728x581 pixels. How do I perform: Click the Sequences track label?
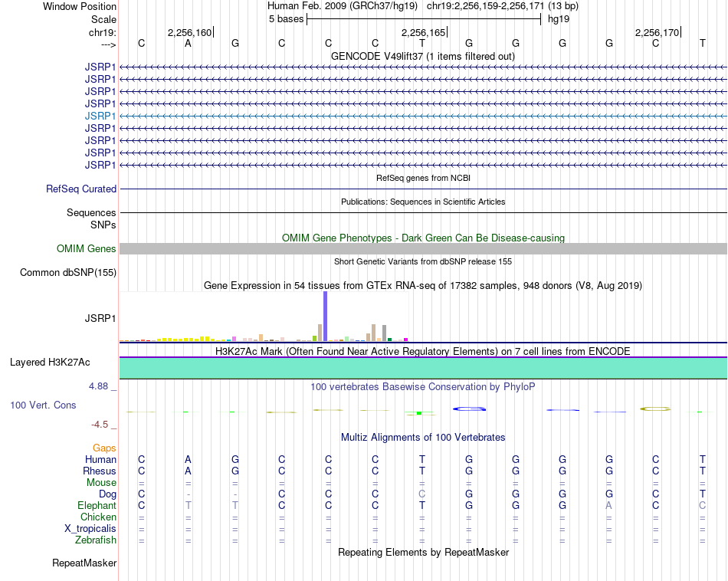[91, 213]
